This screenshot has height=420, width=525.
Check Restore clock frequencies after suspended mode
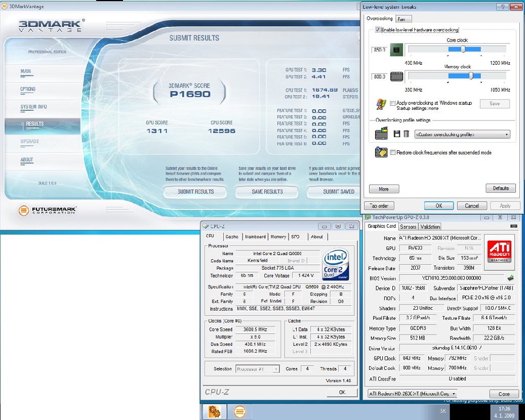(393, 153)
